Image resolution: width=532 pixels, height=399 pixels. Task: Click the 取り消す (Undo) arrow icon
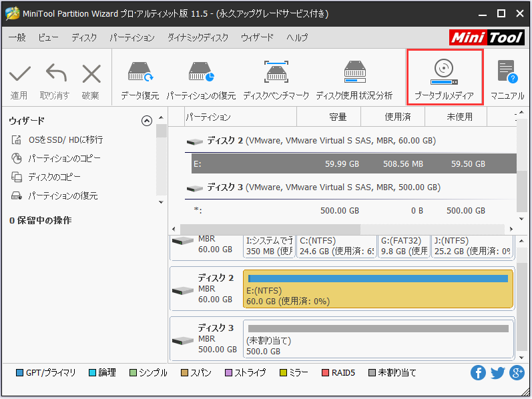(56, 73)
